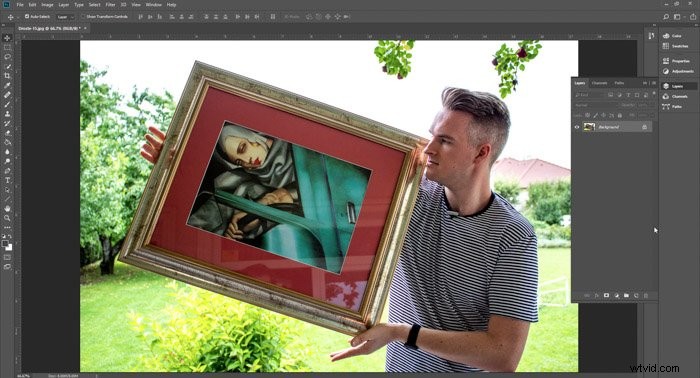Toggle Quick Mask mode icon
This screenshot has width=700, height=378.
coord(7,257)
